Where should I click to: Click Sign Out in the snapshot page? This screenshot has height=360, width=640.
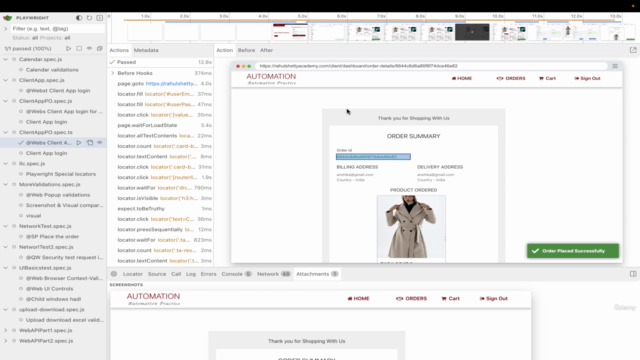tap(587, 78)
